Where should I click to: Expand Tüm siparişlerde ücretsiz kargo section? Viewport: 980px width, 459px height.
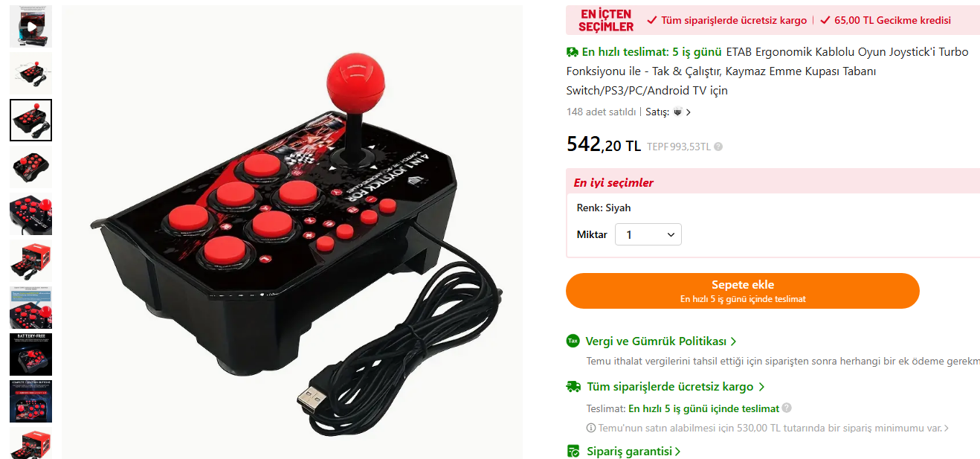tap(676, 387)
